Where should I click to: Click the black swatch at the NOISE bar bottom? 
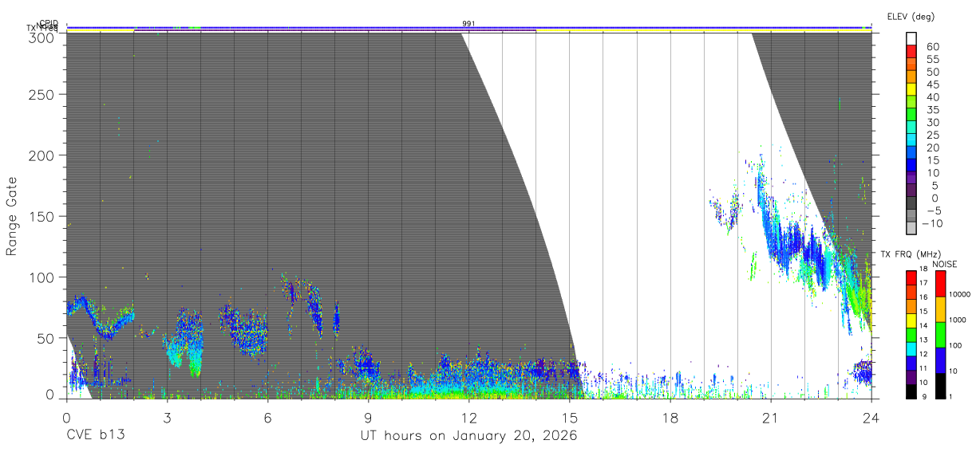point(940,386)
